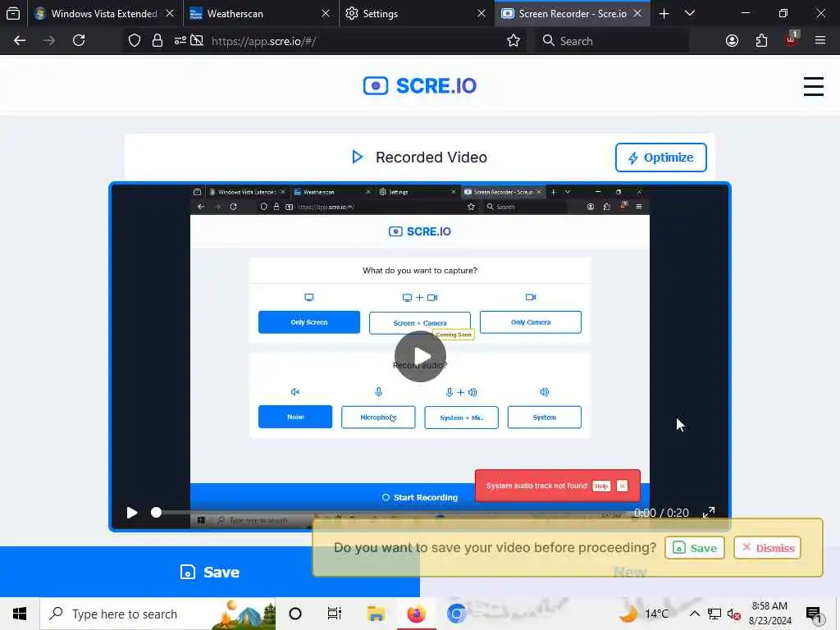Go back to the previous page
This screenshot has height=630, width=840.
[x=20, y=41]
